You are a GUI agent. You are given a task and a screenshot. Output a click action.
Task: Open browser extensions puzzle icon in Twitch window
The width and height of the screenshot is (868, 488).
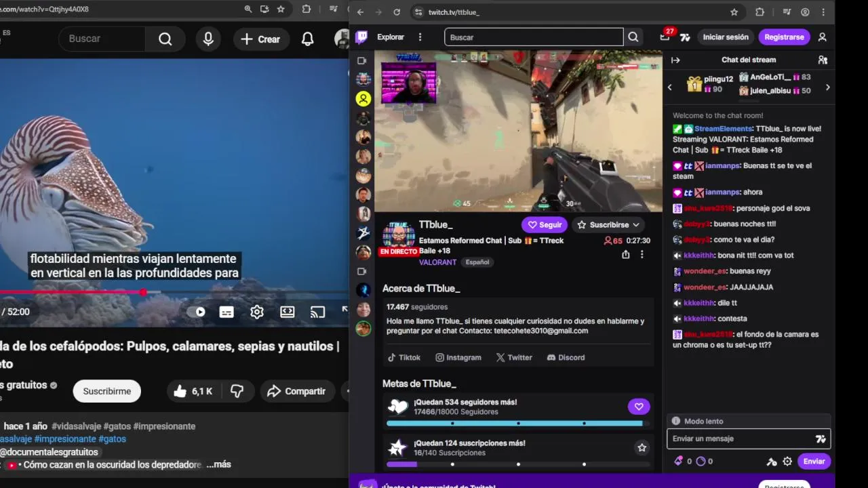click(759, 12)
